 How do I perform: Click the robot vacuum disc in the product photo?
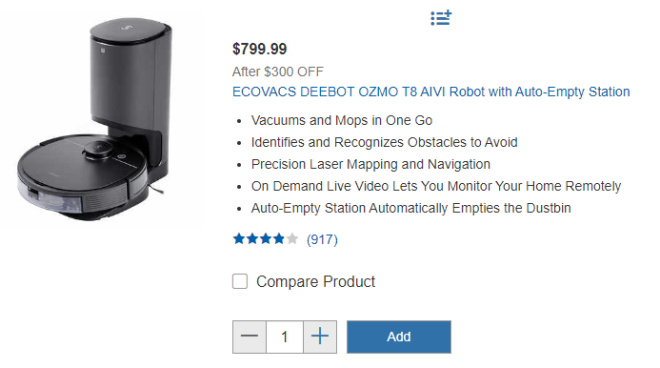[82, 177]
